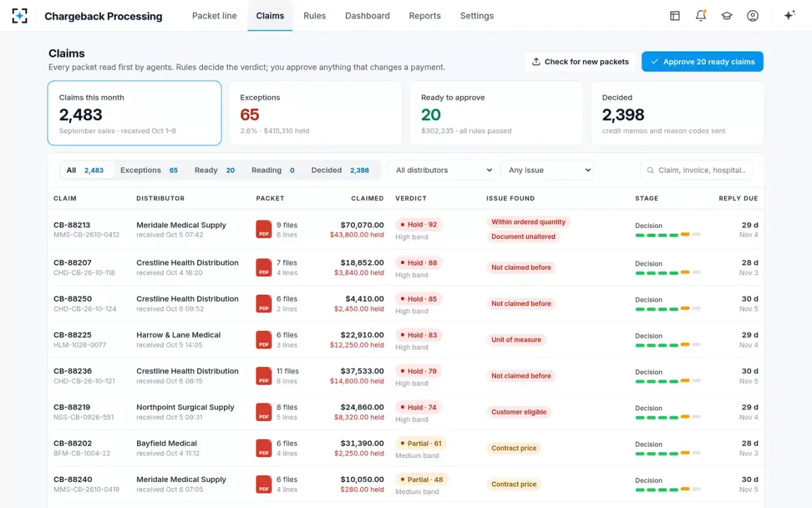Click distributor Bayfield Medical
Viewport: 812px width, 508px height.
pyautogui.click(x=167, y=443)
